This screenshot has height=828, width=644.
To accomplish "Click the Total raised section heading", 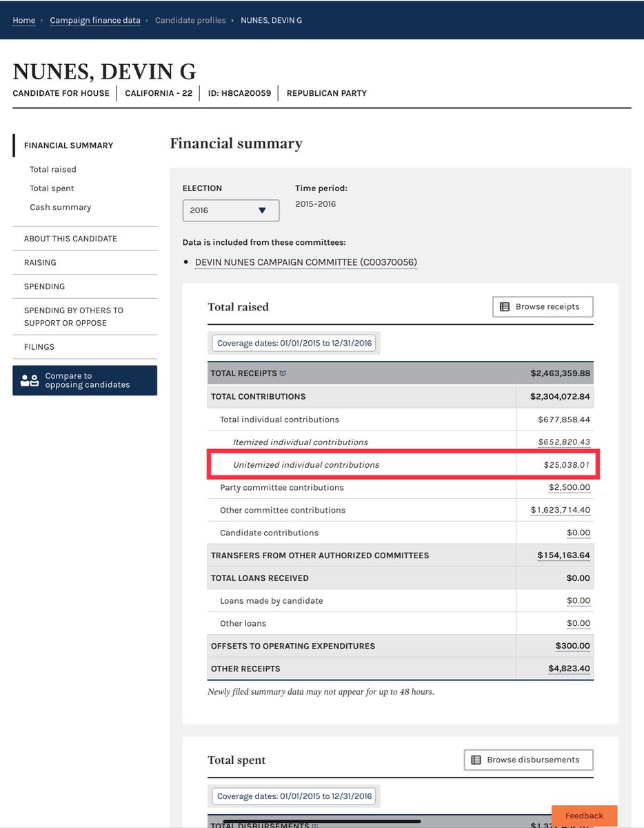I will pyautogui.click(x=239, y=307).
